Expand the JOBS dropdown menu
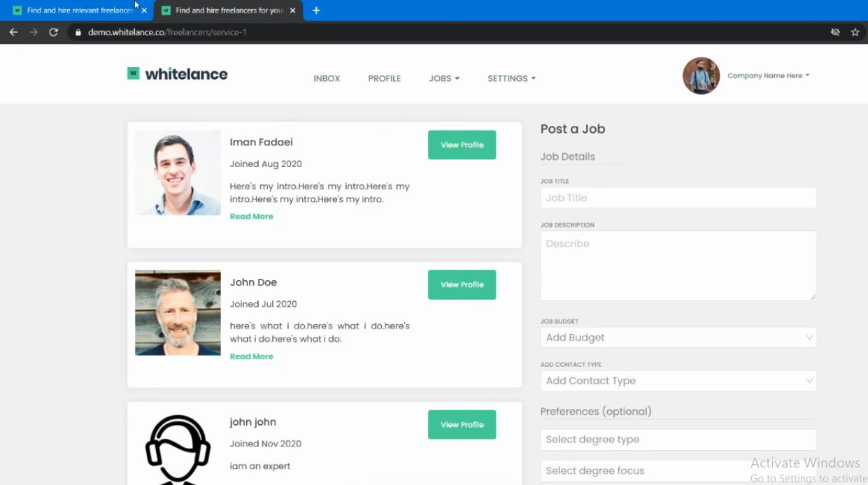 point(444,78)
